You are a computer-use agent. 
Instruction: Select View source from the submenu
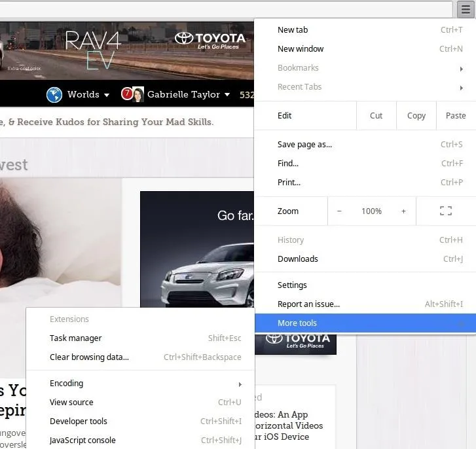[x=140, y=403]
